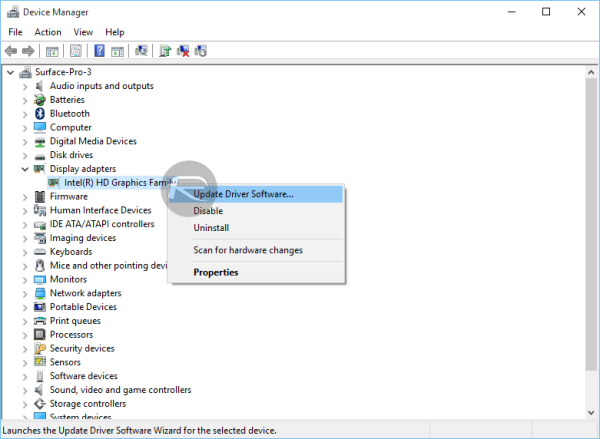The width and height of the screenshot is (600, 439).
Task: Select the Security devices label
Action: coord(82,348)
